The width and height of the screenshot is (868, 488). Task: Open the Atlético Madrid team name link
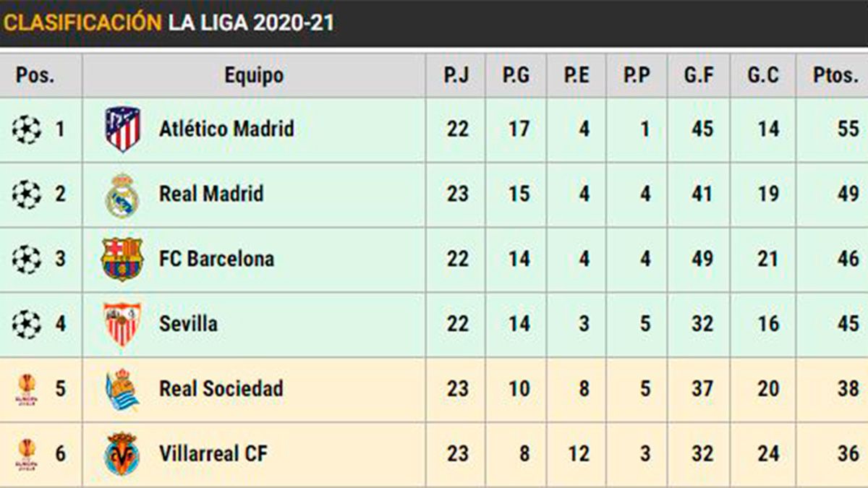pos(226,129)
